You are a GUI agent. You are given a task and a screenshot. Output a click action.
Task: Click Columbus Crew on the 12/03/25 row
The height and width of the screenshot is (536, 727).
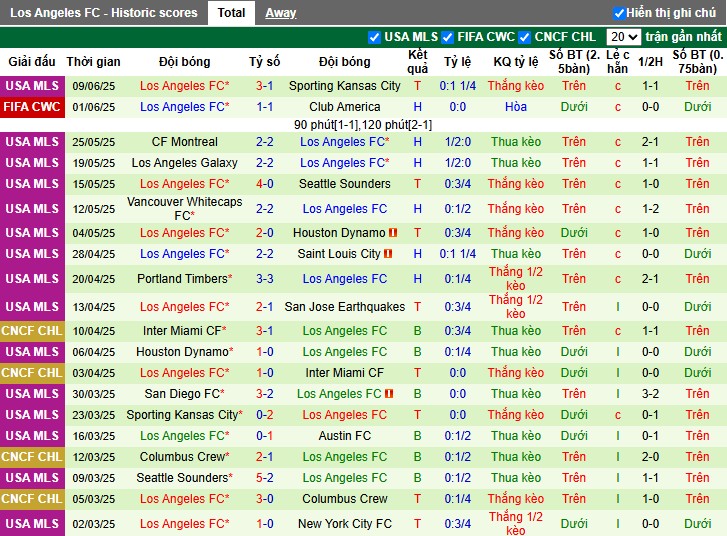pyautogui.click(x=185, y=456)
